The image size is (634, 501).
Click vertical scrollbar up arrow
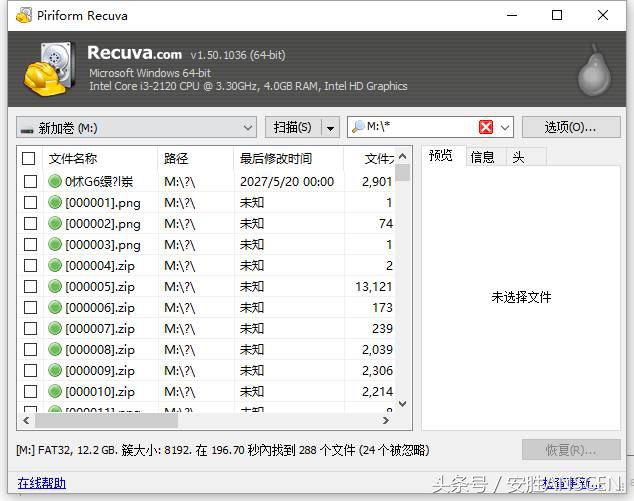pyautogui.click(x=402, y=156)
